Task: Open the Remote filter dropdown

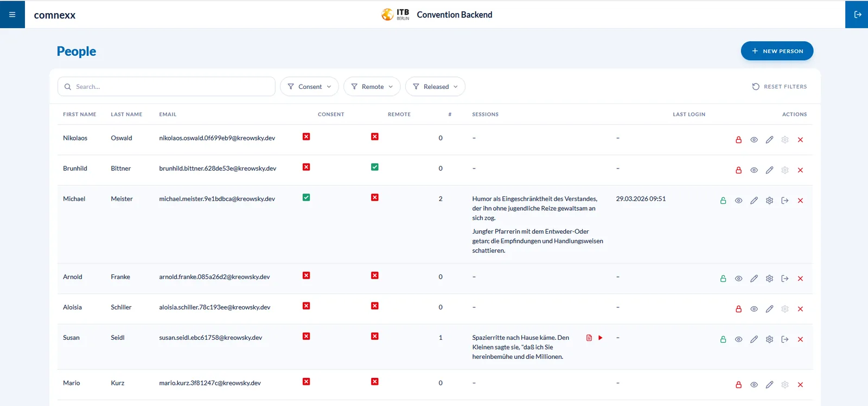Action: [x=372, y=87]
